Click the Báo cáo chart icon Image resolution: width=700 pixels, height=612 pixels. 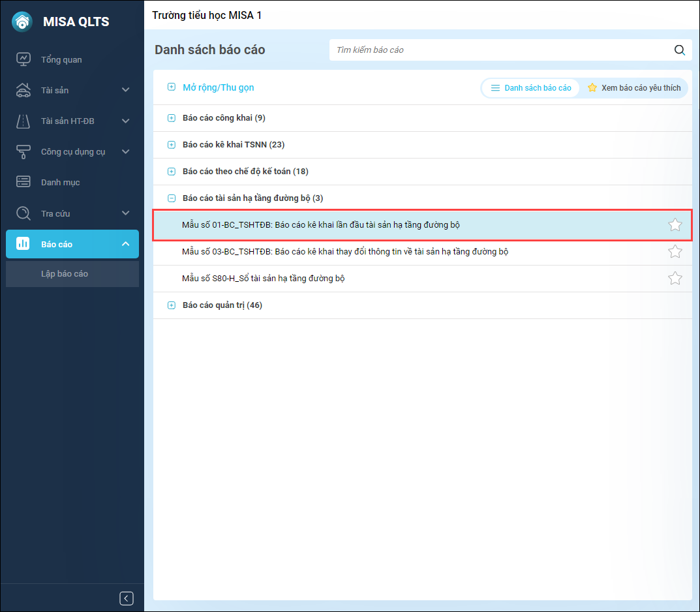[x=23, y=244]
